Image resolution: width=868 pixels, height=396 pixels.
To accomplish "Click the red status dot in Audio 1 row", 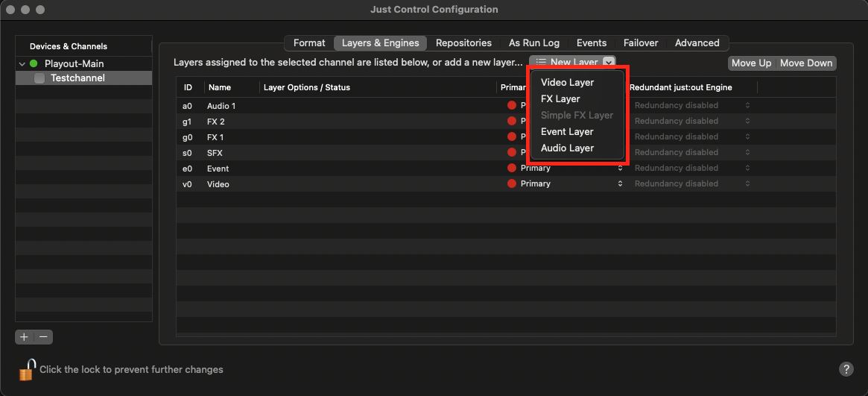I will pyautogui.click(x=512, y=105).
